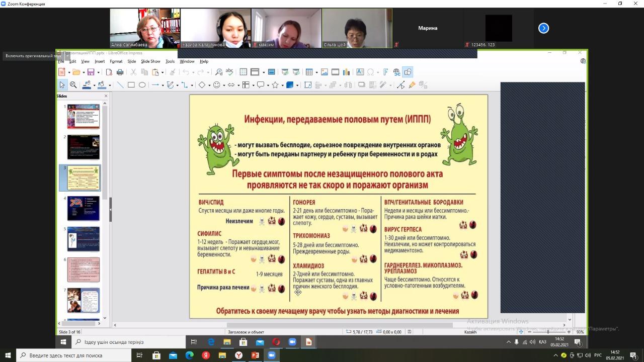Expand the Stars and Banners dropdown arrow
Image resolution: width=644 pixels, height=362 pixels.
pyautogui.click(x=282, y=85)
